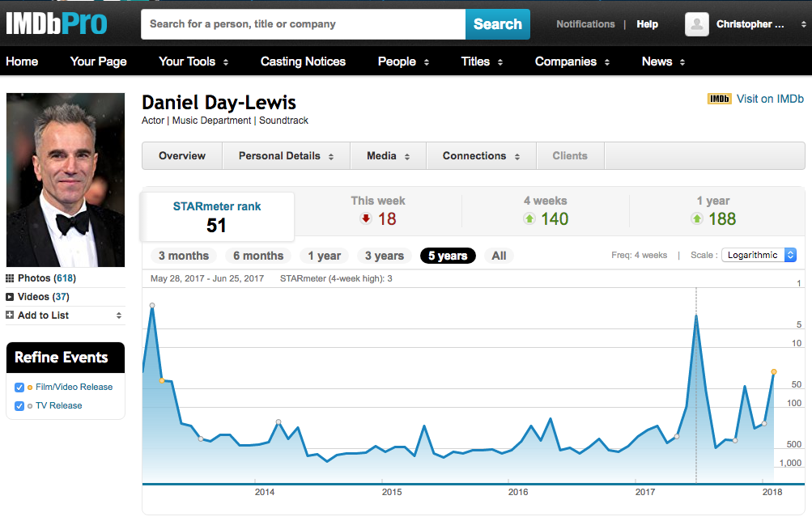Click the red down arrow by 18
The width and height of the screenshot is (812, 521).
[x=366, y=218]
